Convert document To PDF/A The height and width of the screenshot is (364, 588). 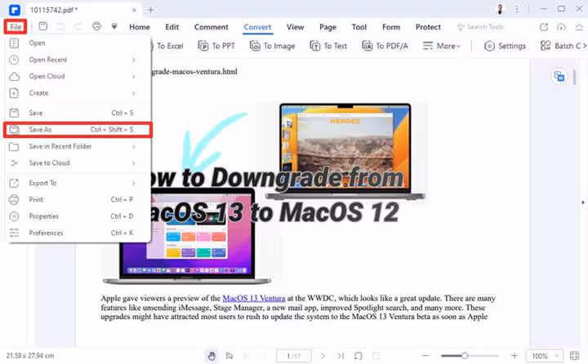coord(385,46)
